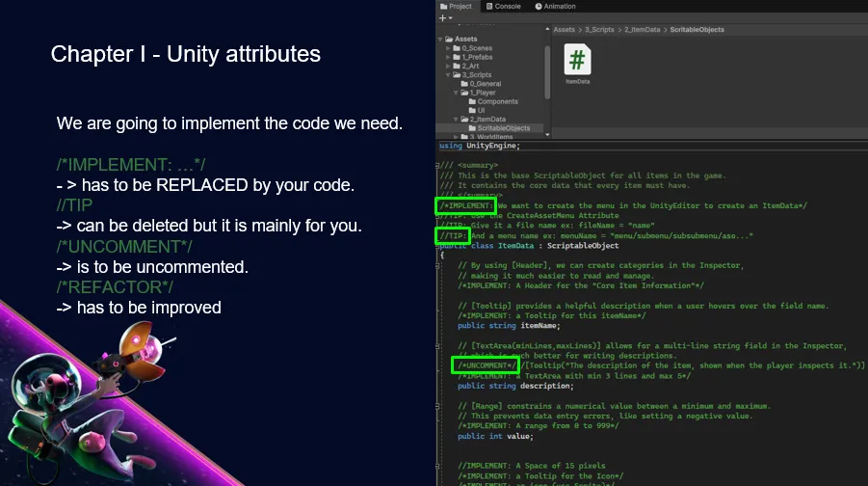Click the '/*REFACTOR*/' label on the slide

115,287
